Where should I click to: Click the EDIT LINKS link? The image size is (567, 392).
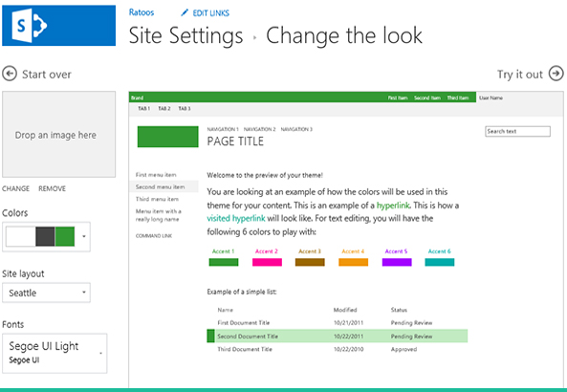210,13
